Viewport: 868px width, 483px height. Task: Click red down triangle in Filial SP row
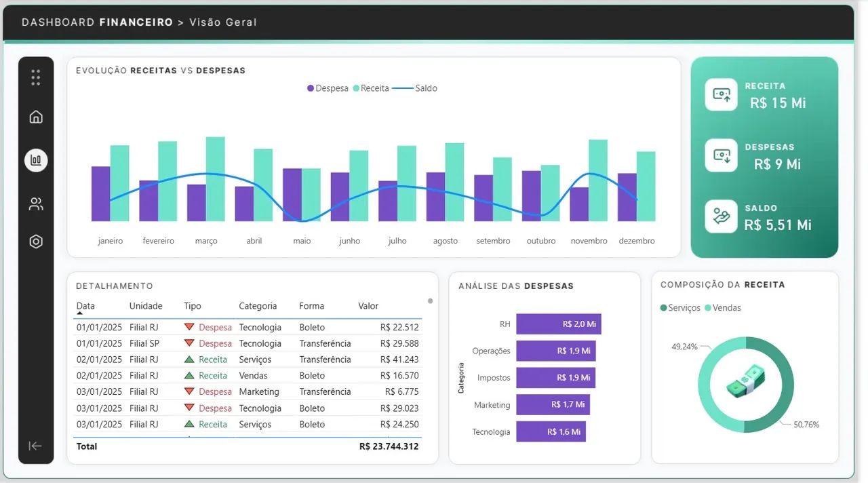189,343
